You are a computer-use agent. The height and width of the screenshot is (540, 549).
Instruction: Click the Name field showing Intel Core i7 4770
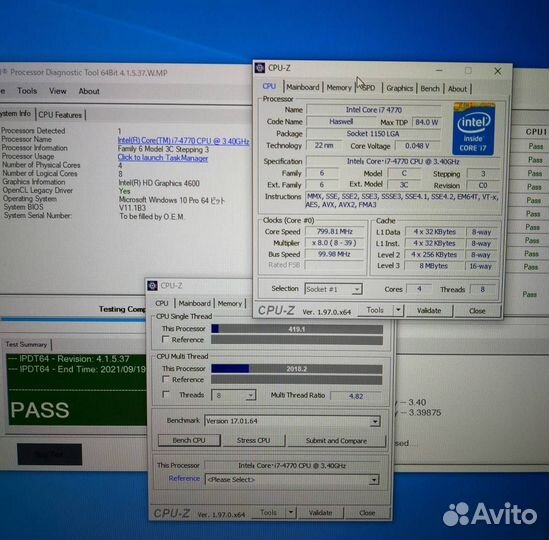(x=374, y=110)
